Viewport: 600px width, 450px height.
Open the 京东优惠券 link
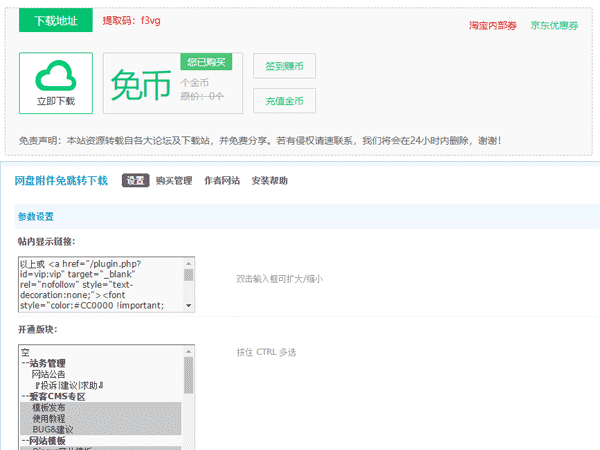pos(553,25)
